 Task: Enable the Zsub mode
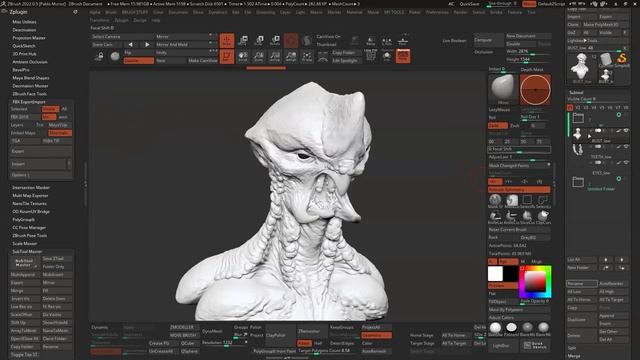coord(514,125)
